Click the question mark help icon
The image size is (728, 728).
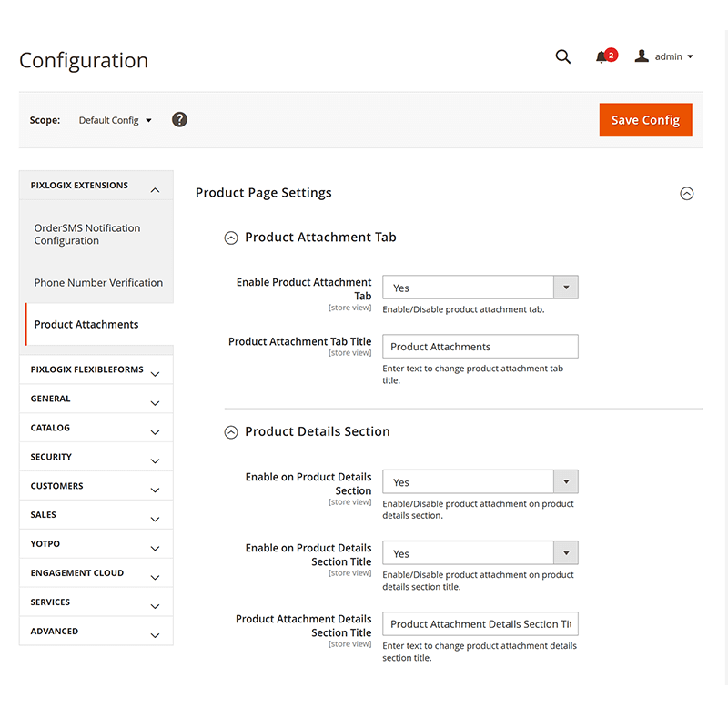click(179, 119)
